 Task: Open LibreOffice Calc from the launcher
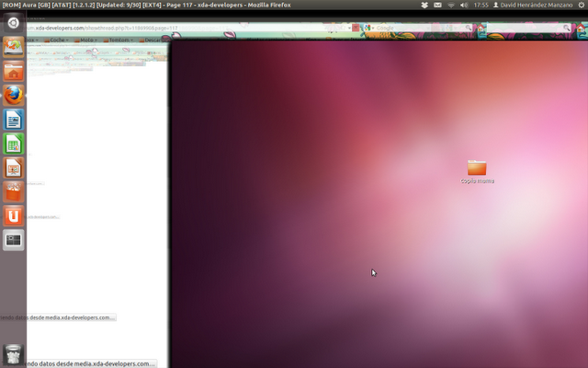pyautogui.click(x=14, y=144)
